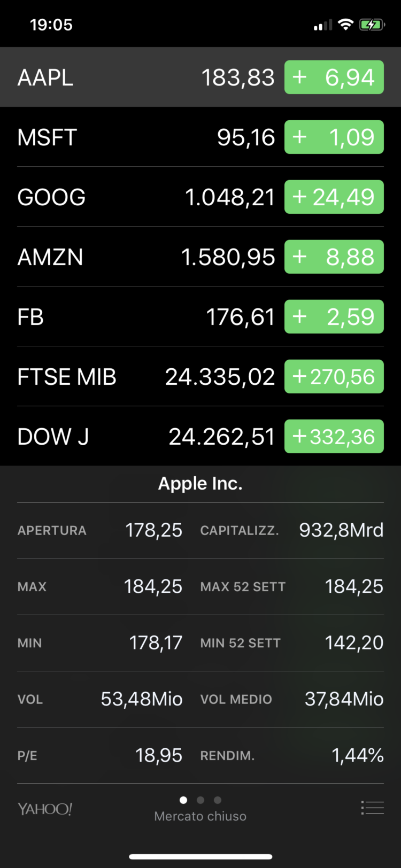Switch to the second page dot
The height and width of the screenshot is (868, 401).
(200, 800)
